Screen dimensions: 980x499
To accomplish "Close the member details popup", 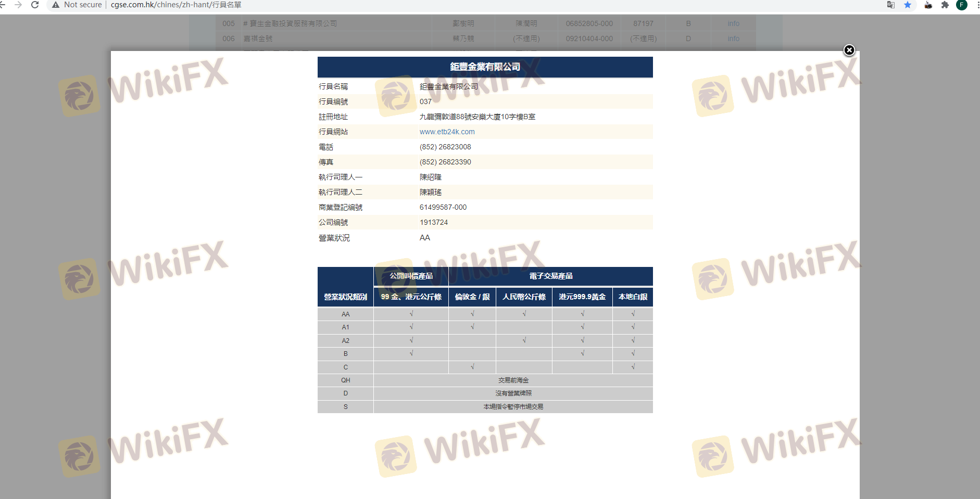I will tap(849, 50).
